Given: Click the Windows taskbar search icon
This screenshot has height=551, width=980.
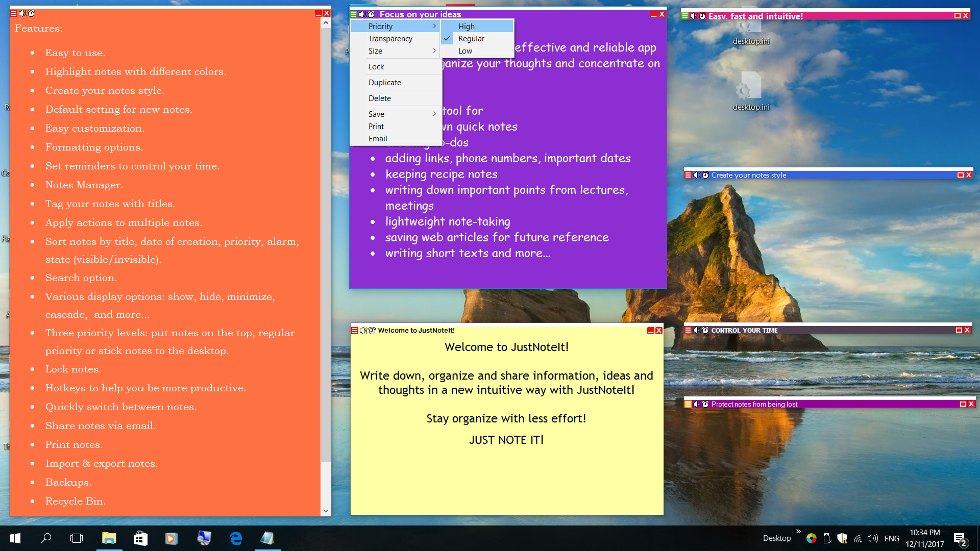Looking at the screenshot, I should tap(46, 538).
